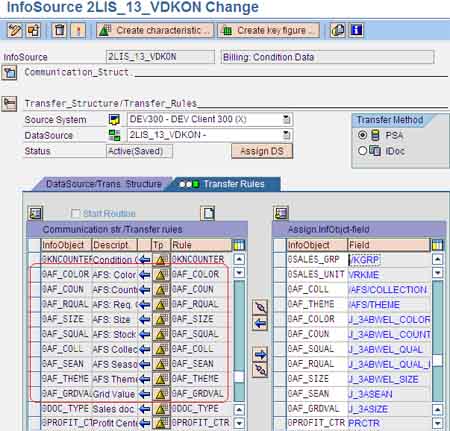Click the 0AF_GRDVAL blue arrow icon
The height and width of the screenshot is (431, 450).
pyautogui.click(x=145, y=394)
